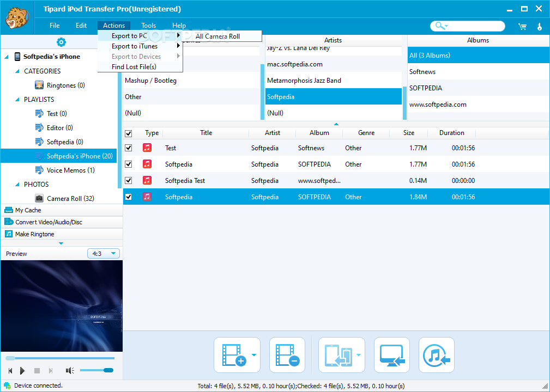Click the My Cache button
This screenshot has height=392, width=550.
[62, 210]
